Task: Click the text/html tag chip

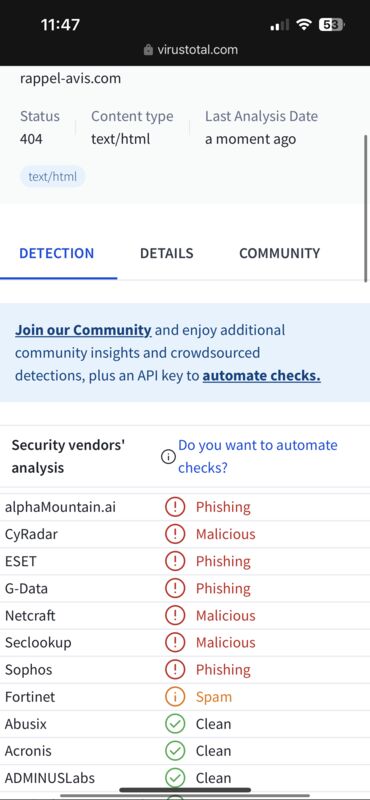Action: [53, 177]
